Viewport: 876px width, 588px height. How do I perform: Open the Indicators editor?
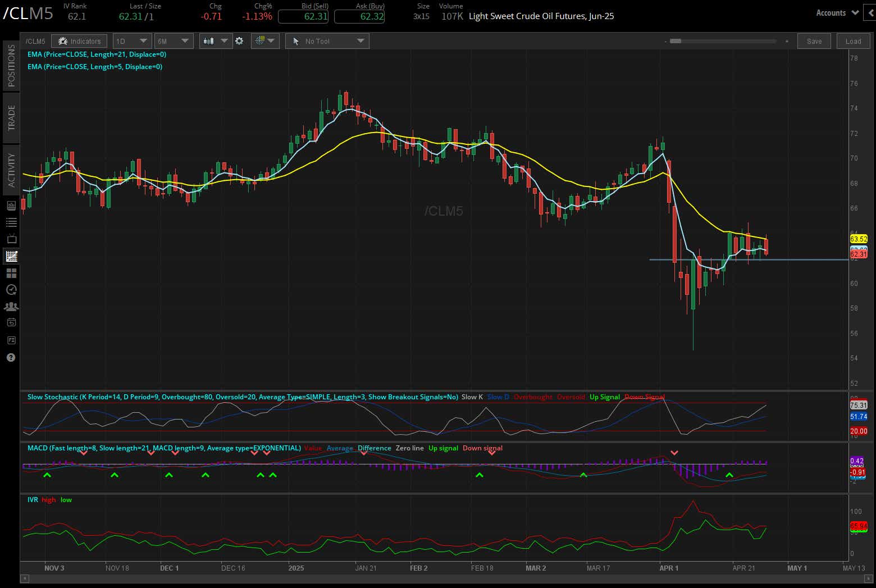[79, 40]
